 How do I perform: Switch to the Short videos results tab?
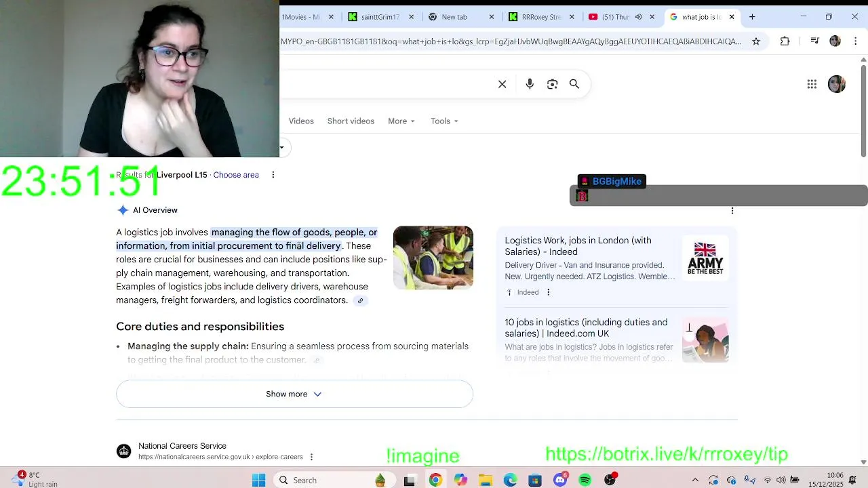(351, 121)
